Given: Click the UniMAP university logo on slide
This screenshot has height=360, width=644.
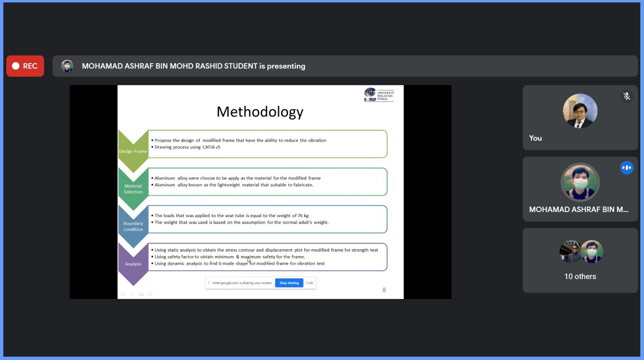Looking at the screenshot, I should coord(379,95).
